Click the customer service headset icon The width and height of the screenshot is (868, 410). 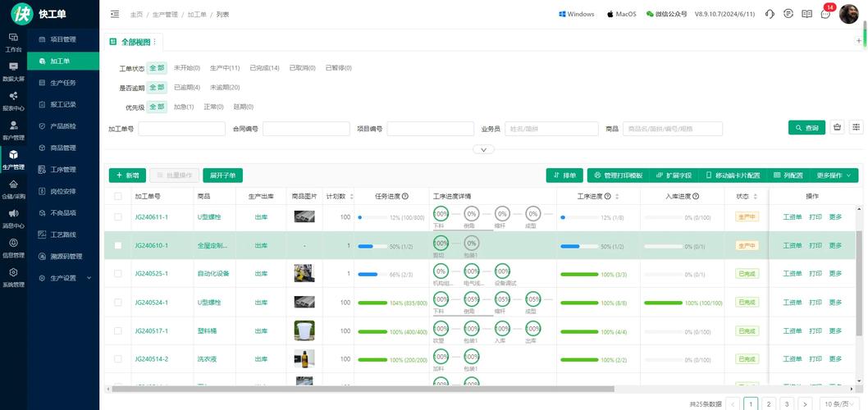pos(770,14)
